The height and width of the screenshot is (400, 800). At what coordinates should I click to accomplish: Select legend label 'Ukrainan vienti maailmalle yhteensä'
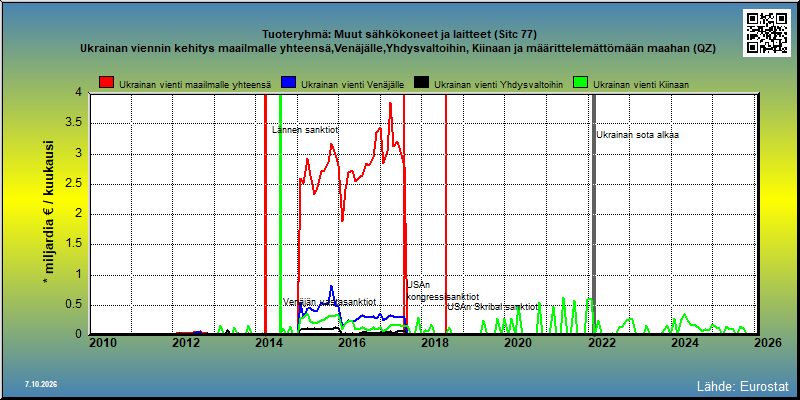point(195,85)
